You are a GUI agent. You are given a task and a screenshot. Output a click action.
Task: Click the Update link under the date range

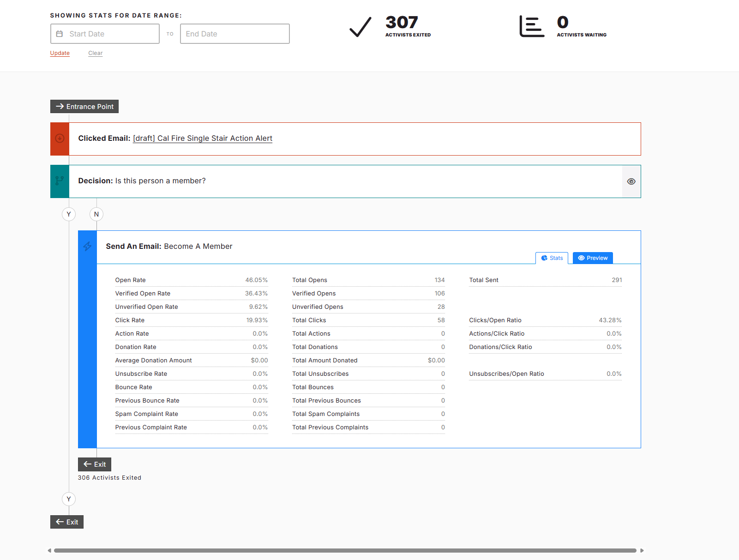(x=60, y=53)
